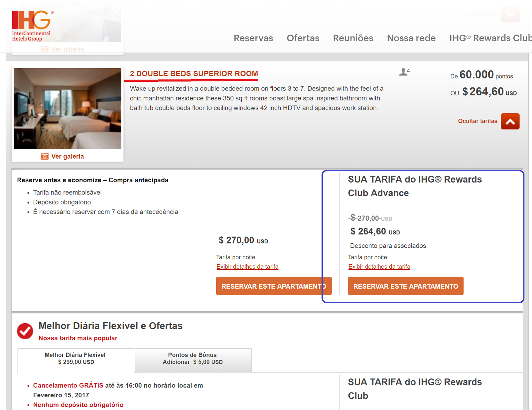Screen dimensions: 532x410
Task: Show rate details for the $270,00 rate
Action: [x=247, y=267]
